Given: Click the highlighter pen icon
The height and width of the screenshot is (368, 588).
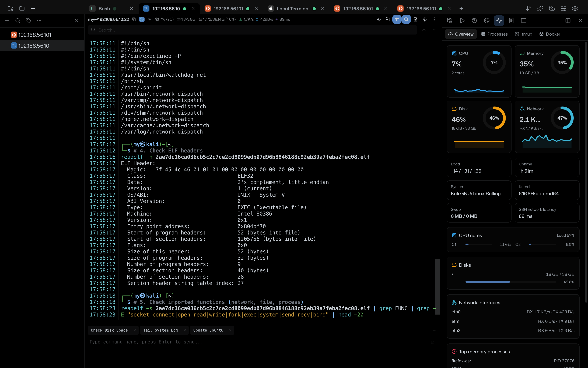Looking at the screenshot, I should [378, 19].
